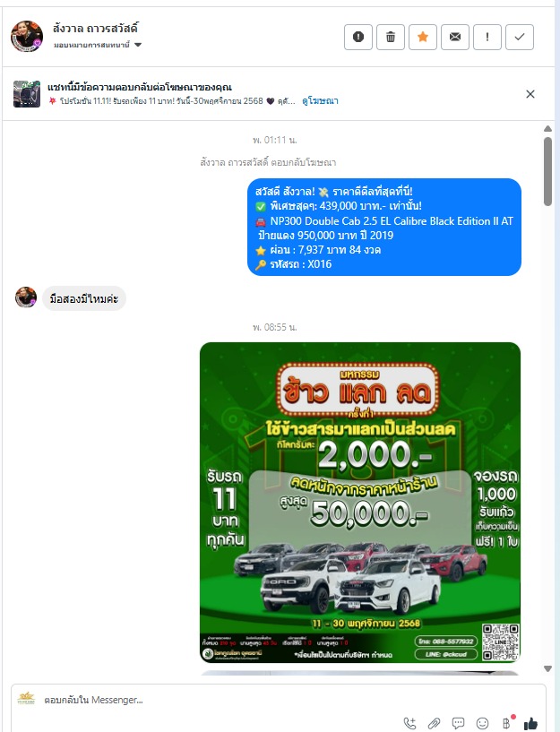This screenshot has width=560, height=732.
Task: Mark conversation as spam with the exclamation circle icon
Action: click(x=358, y=37)
